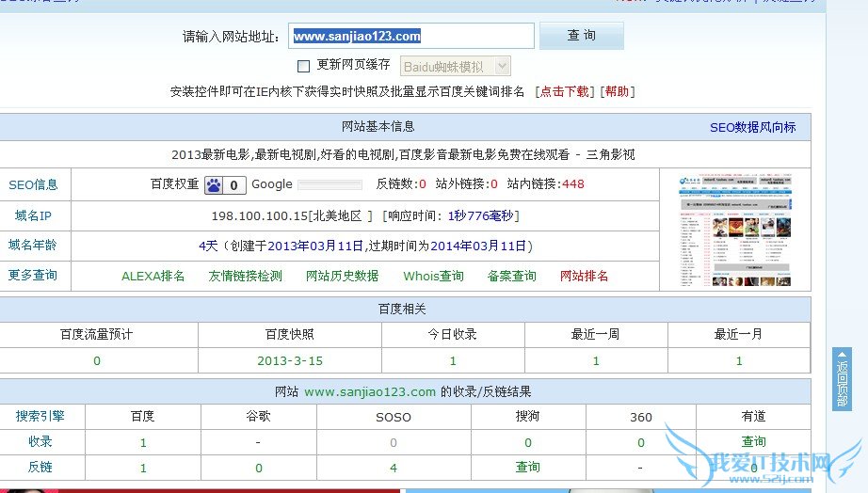Click the 站外链接 value 0

(494, 184)
